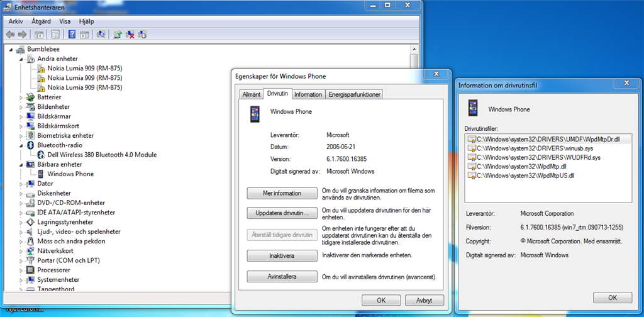Select the Dator label in tree

coord(45,184)
